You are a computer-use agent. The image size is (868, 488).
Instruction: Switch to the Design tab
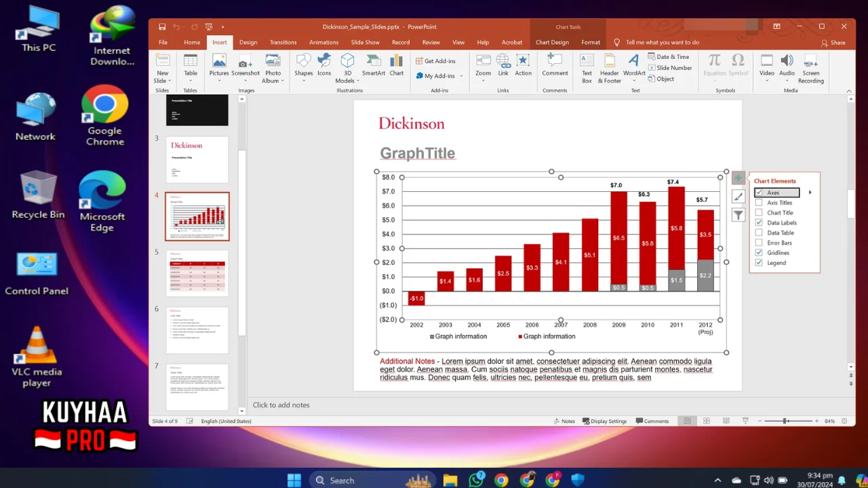pyautogui.click(x=248, y=42)
